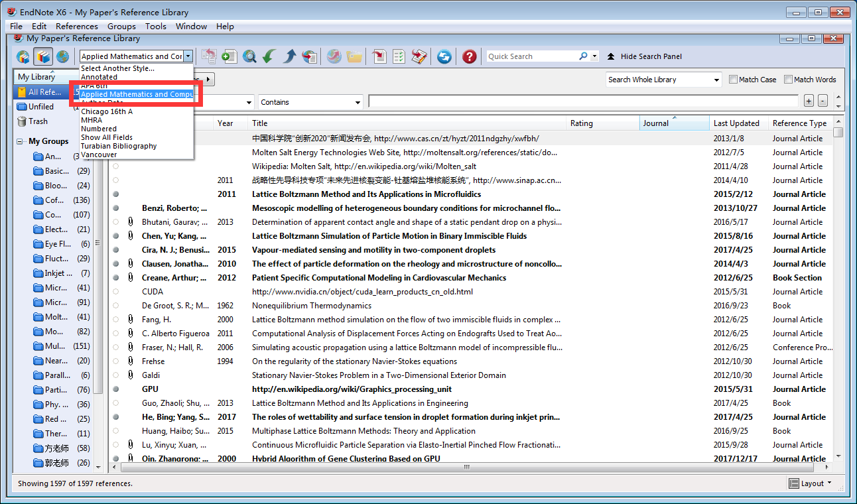Screen dimensions: 857x504
Task: Click the blue Sync Library icon
Action: (444, 56)
